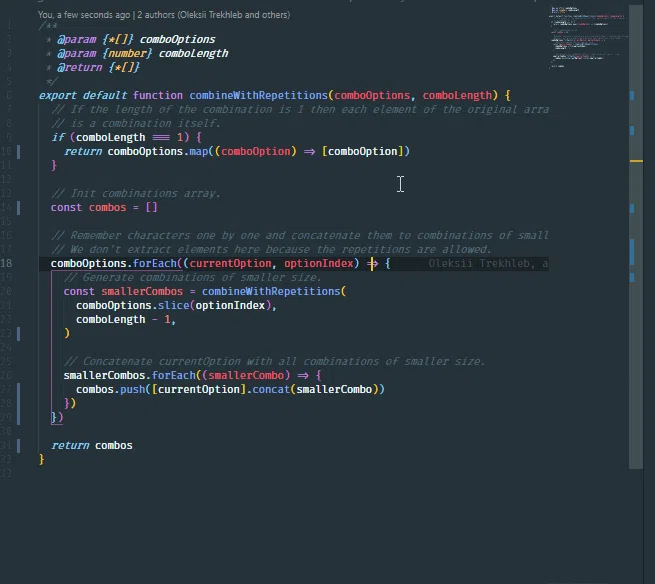Click inline blame text 'Oleksii Trekhleb'
Viewport: 655px width, 584px height.
(479, 264)
